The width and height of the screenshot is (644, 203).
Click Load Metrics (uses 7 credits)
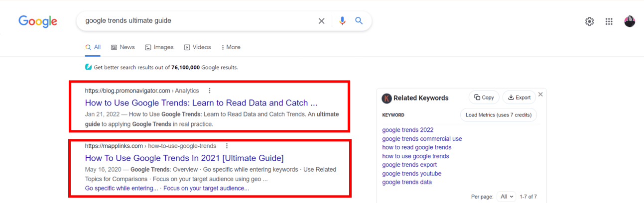point(499,115)
